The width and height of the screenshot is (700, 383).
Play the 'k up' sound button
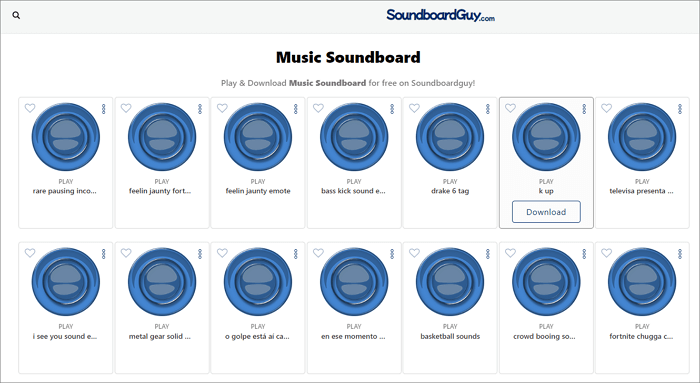(546, 137)
